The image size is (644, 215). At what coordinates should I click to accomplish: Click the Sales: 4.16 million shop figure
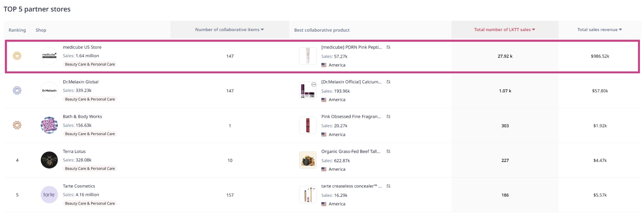81,195
